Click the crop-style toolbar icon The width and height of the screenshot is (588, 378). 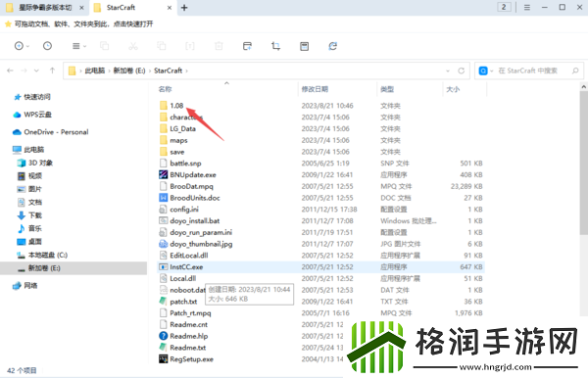275,46
